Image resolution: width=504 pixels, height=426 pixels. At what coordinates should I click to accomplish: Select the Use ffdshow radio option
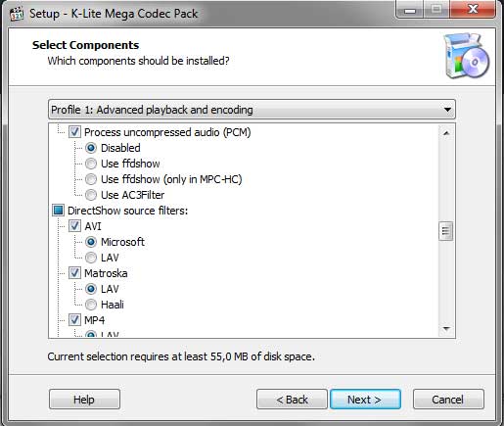point(91,164)
